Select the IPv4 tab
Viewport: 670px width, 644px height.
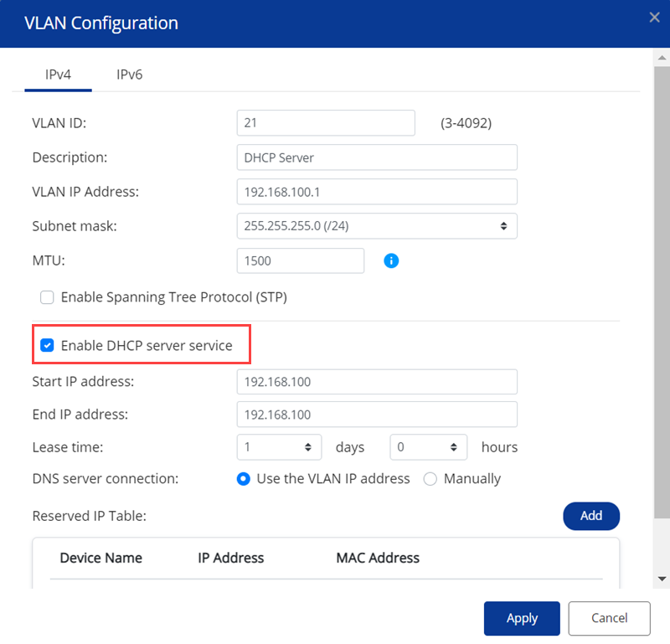[58, 75]
